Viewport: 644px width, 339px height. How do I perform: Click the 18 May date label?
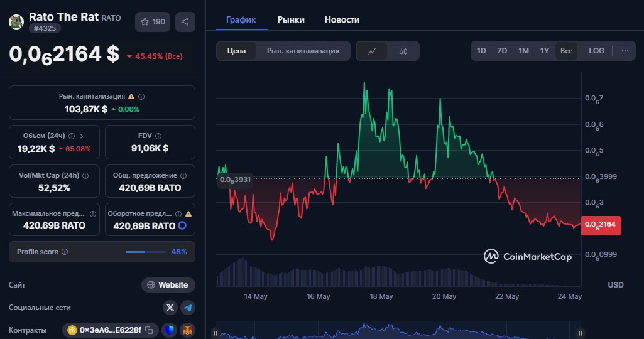pos(381,296)
